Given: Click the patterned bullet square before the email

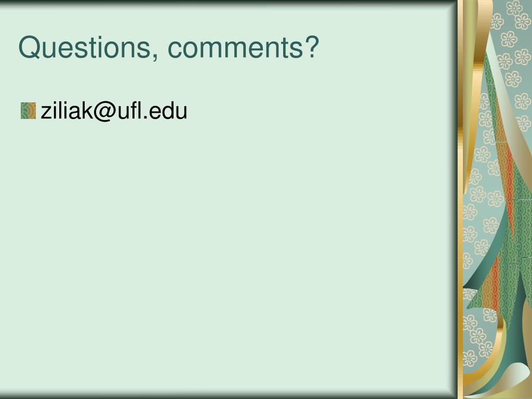Looking at the screenshot, I should [x=28, y=111].
